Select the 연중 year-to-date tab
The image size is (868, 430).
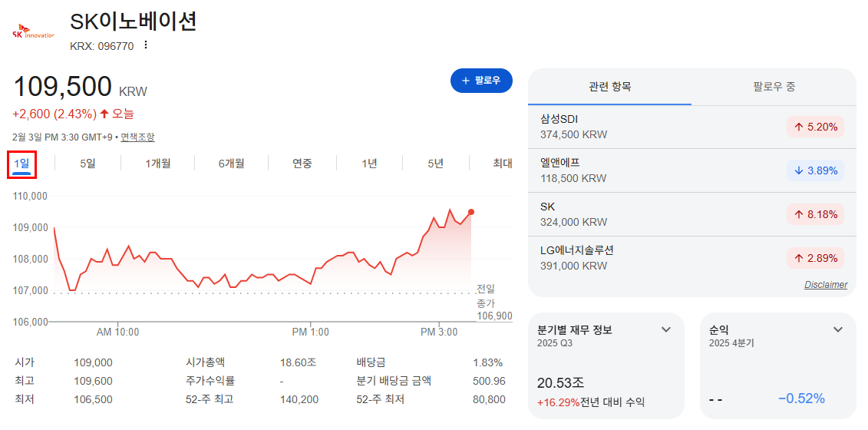(302, 164)
